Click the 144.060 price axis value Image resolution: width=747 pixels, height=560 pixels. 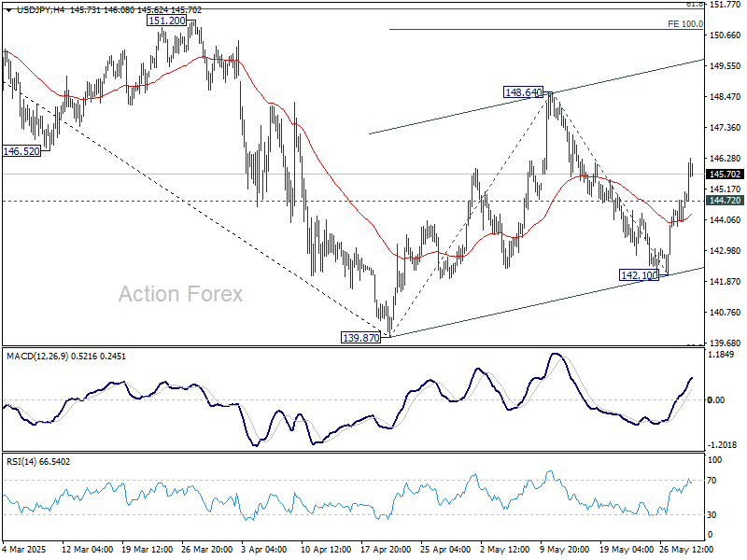[726, 220]
